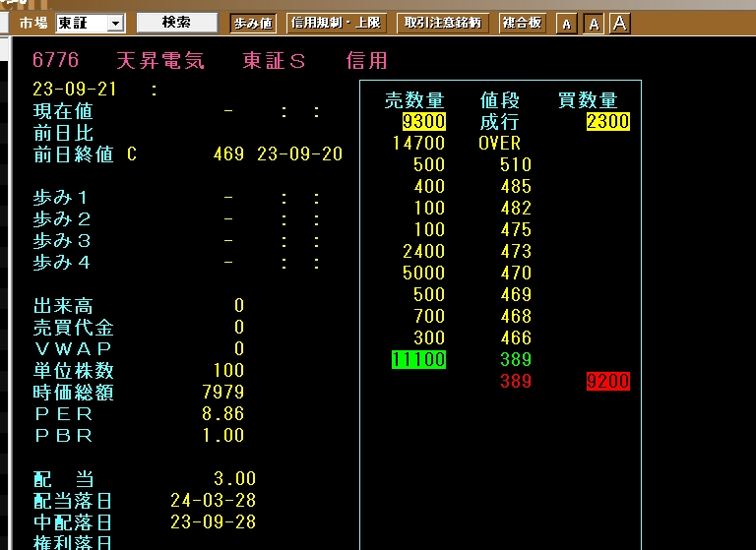Click the OVER sell quantity 14700
The height and width of the screenshot is (550, 756).
click(x=418, y=144)
